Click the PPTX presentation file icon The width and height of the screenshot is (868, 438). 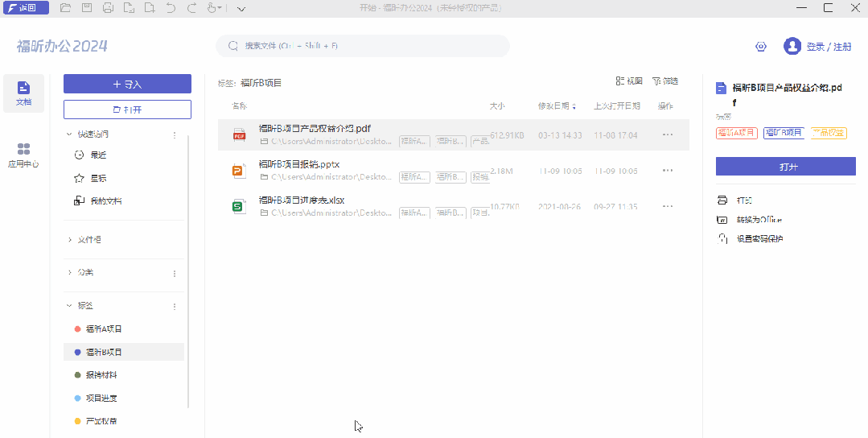click(x=239, y=171)
